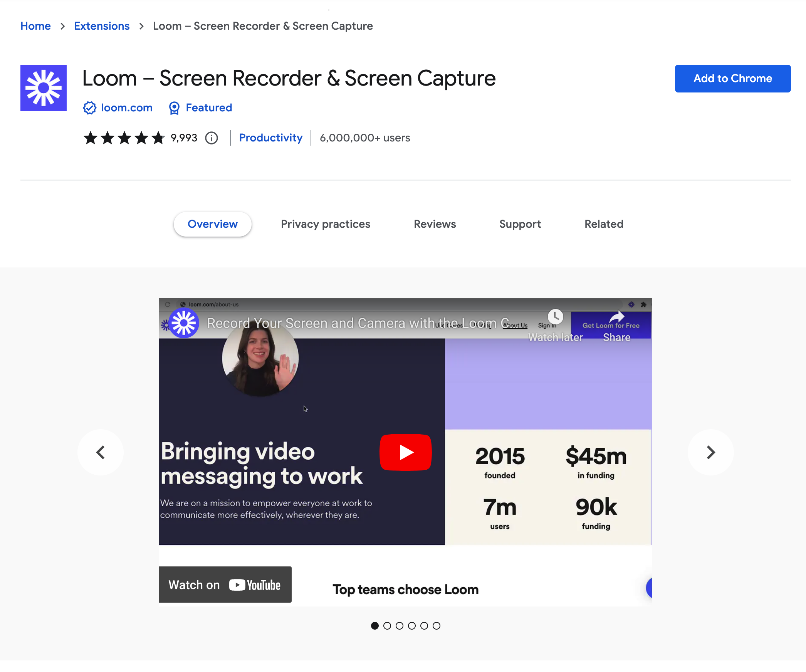Go to next slide with right arrow

coord(710,452)
